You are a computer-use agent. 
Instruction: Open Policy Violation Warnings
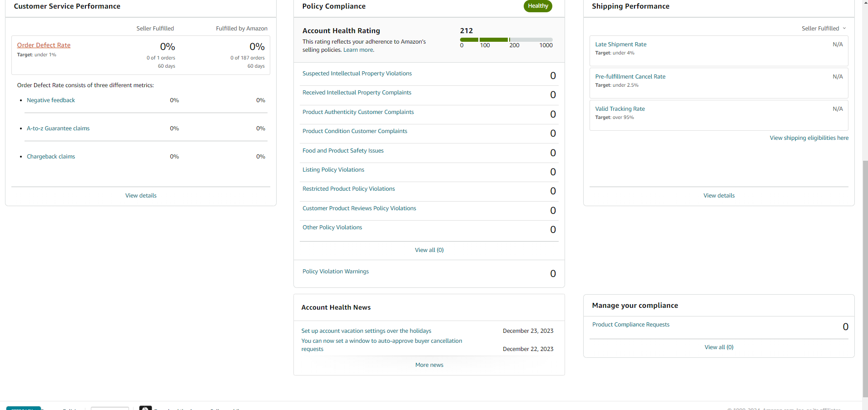point(336,272)
